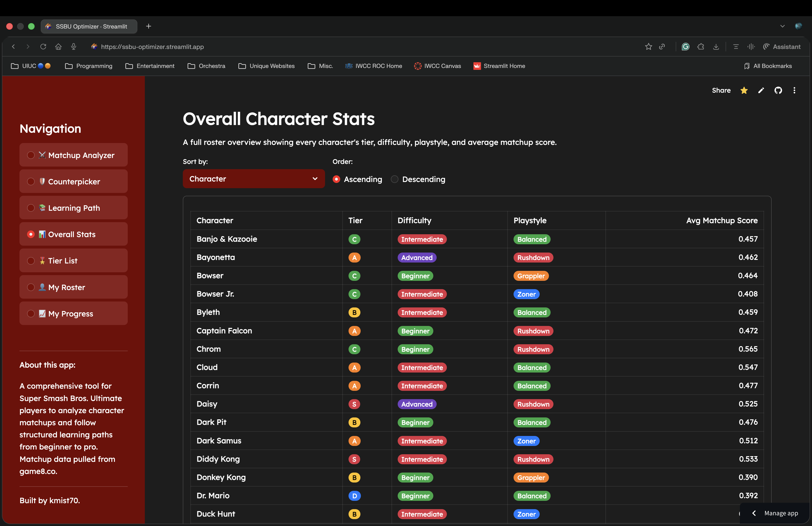Select Overall Stats page
The height and width of the screenshot is (526, 812).
point(73,234)
